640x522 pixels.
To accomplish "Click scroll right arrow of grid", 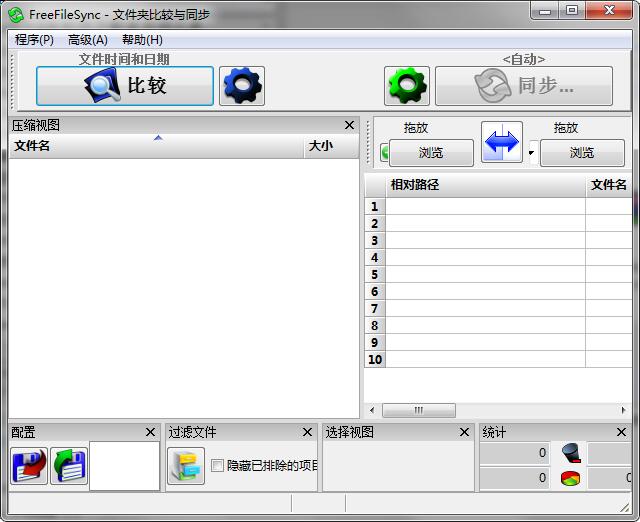I will (x=623, y=410).
